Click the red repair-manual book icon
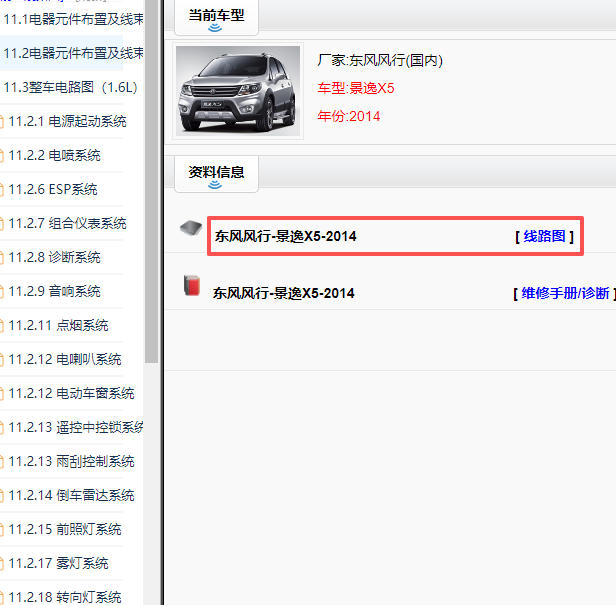This screenshot has height=605, width=616. [x=192, y=285]
